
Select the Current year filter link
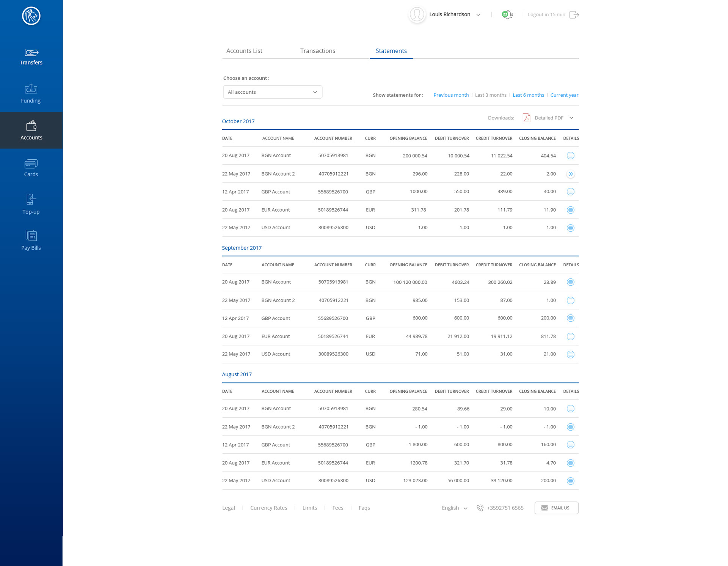pyautogui.click(x=564, y=95)
